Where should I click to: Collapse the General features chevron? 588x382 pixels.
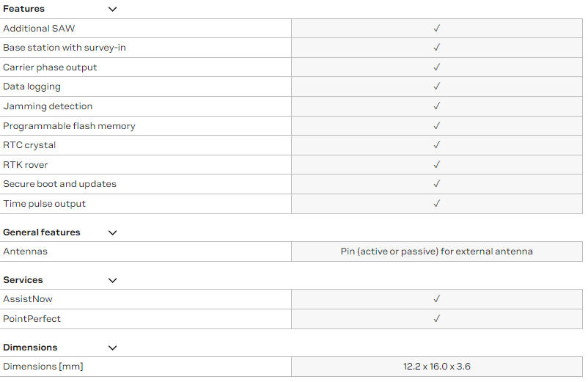(112, 233)
